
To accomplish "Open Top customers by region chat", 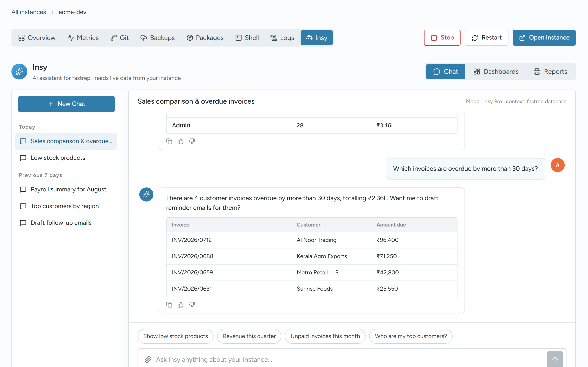I will (66, 206).
